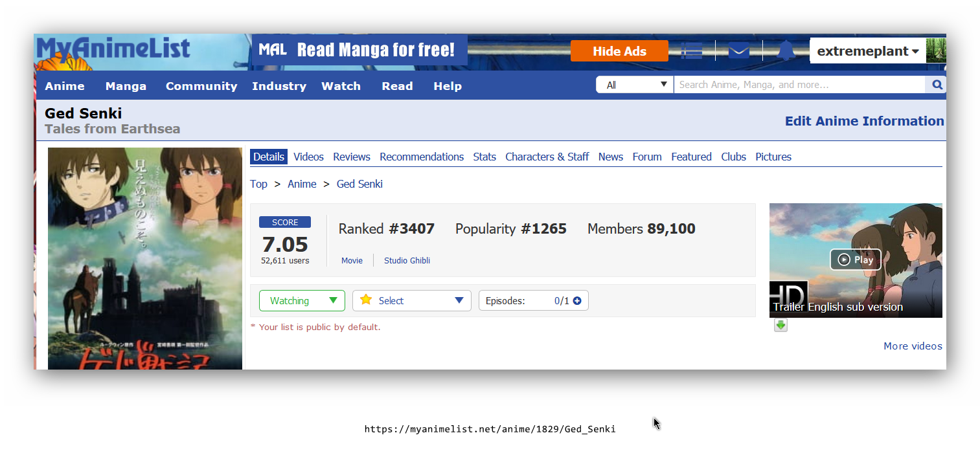Viewport: 980px width, 455px height.
Task: Open the Community menu
Action: pyautogui.click(x=201, y=86)
